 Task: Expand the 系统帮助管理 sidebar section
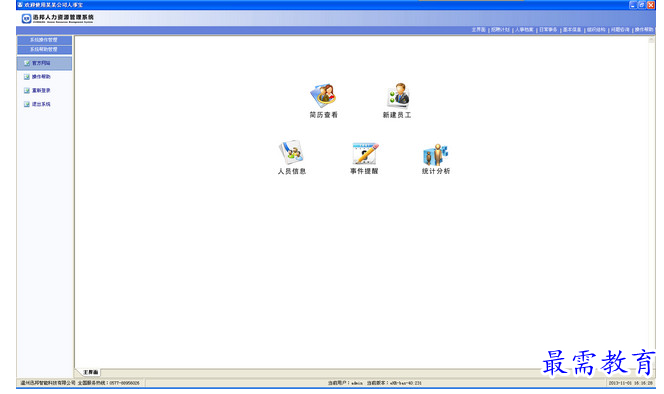coord(44,50)
